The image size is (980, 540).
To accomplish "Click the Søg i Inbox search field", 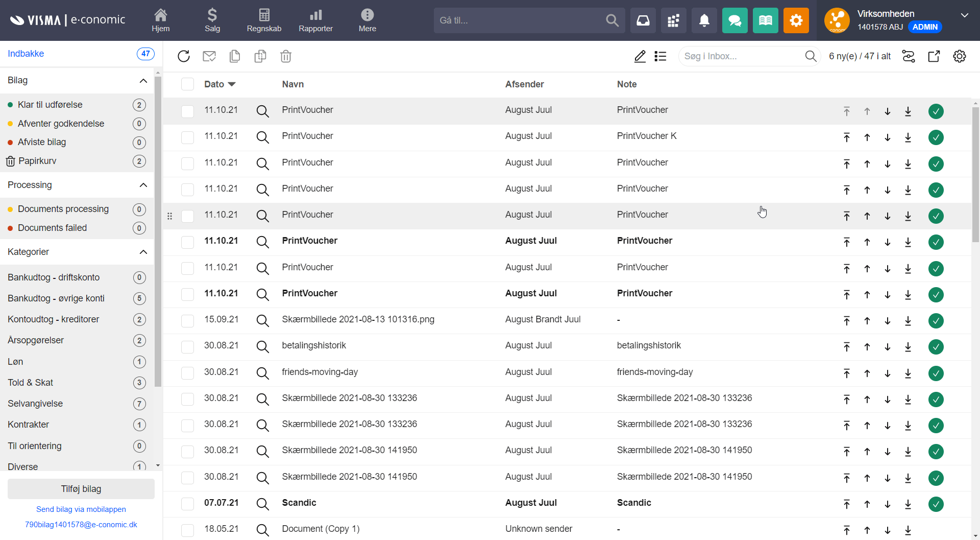I will [740, 56].
